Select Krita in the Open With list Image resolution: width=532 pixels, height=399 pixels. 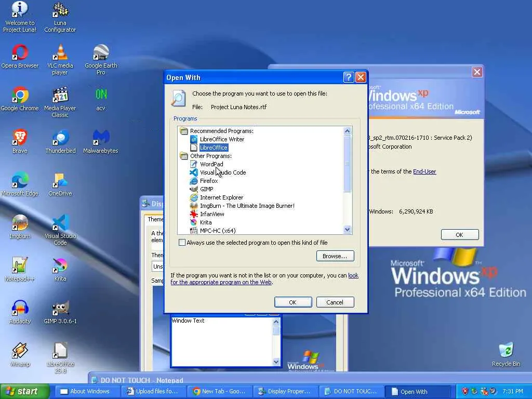[x=206, y=222]
